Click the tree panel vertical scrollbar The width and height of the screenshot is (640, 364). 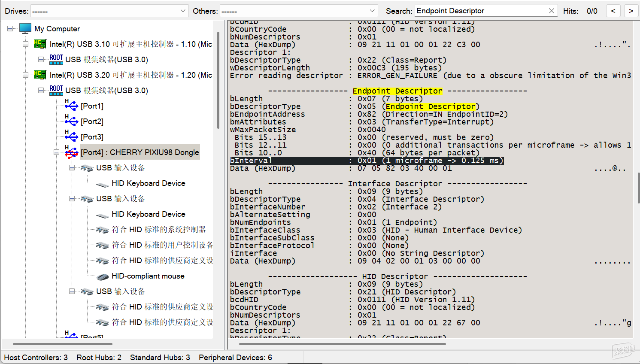[218, 81]
